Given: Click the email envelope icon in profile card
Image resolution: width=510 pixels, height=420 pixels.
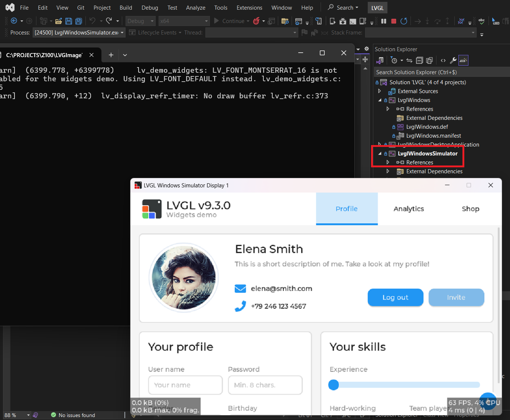Looking at the screenshot, I should coord(240,288).
